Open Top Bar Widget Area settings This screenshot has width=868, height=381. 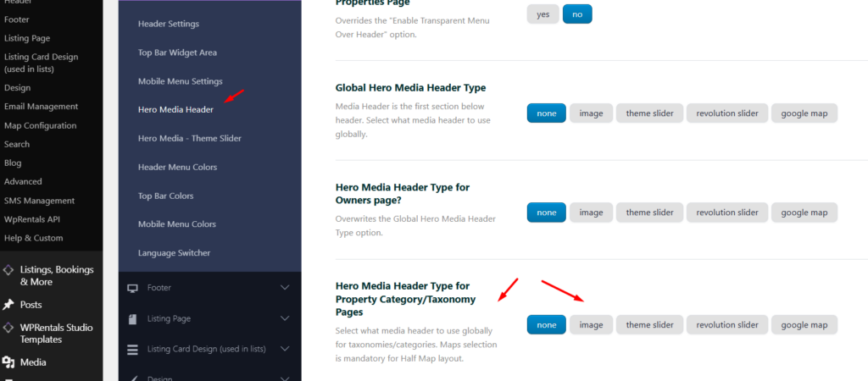tap(177, 52)
